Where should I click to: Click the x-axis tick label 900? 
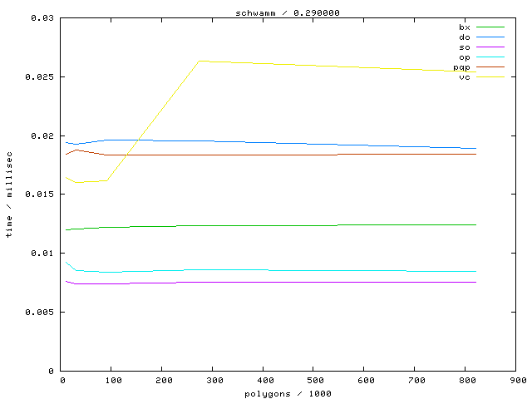click(x=516, y=381)
